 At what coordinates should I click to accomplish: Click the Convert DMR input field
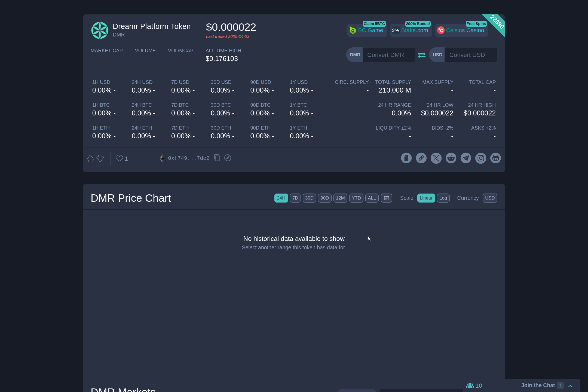click(x=389, y=55)
